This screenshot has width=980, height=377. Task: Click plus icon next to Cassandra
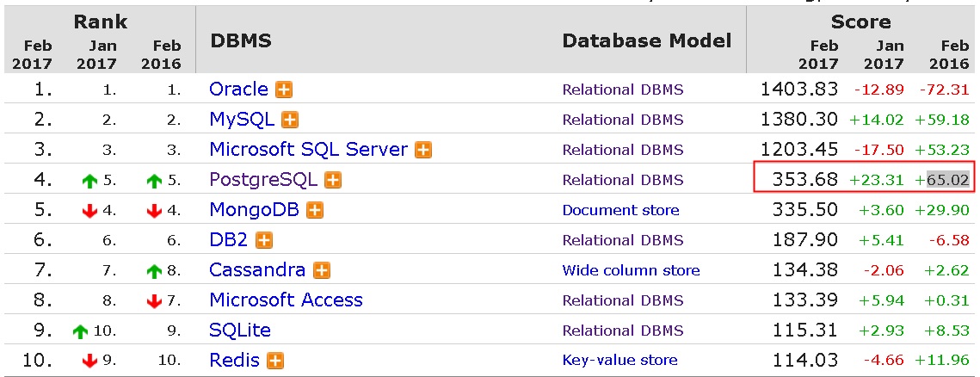(322, 270)
